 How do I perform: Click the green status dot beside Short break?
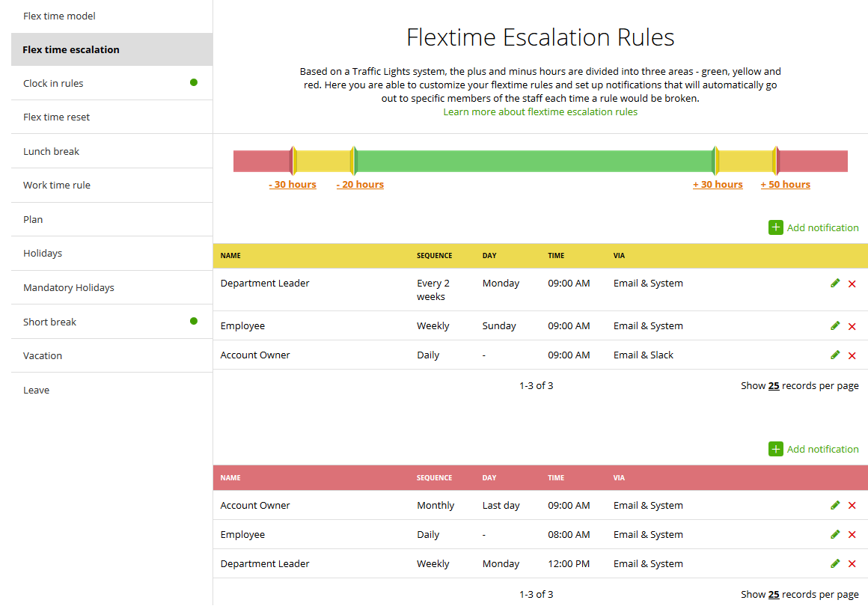pyautogui.click(x=194, y=321)
